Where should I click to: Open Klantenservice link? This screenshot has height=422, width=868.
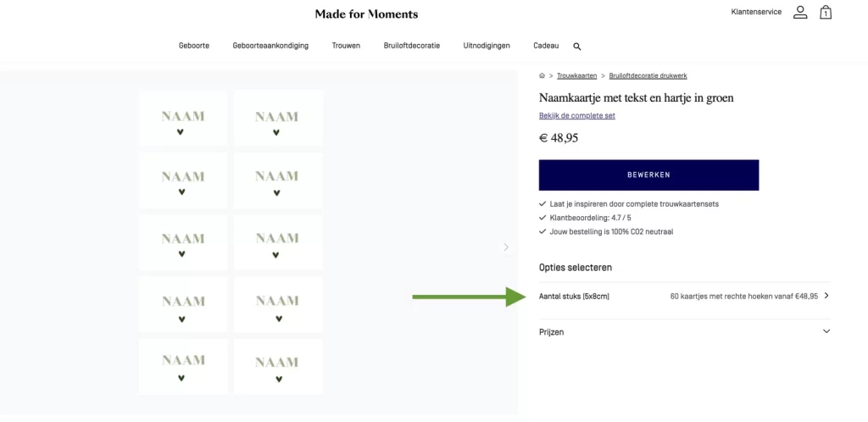click(x=756, y=12)
